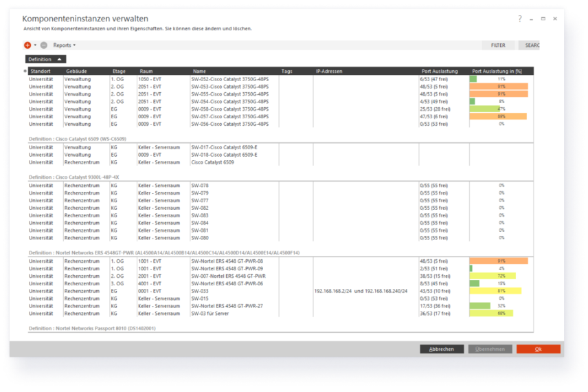This screenshot has height=392, width=588.
Task: Select the SW-080 row
Action: [280, 238]
